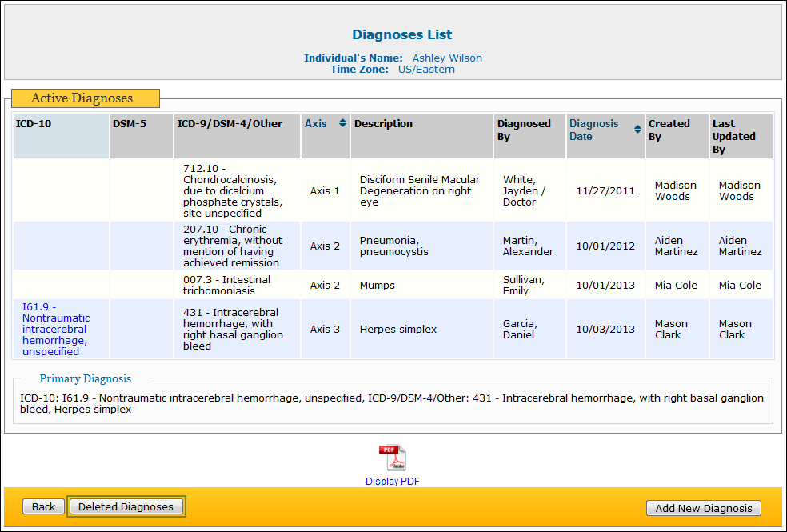Click the Diagnoses List page title

point(402,34)
